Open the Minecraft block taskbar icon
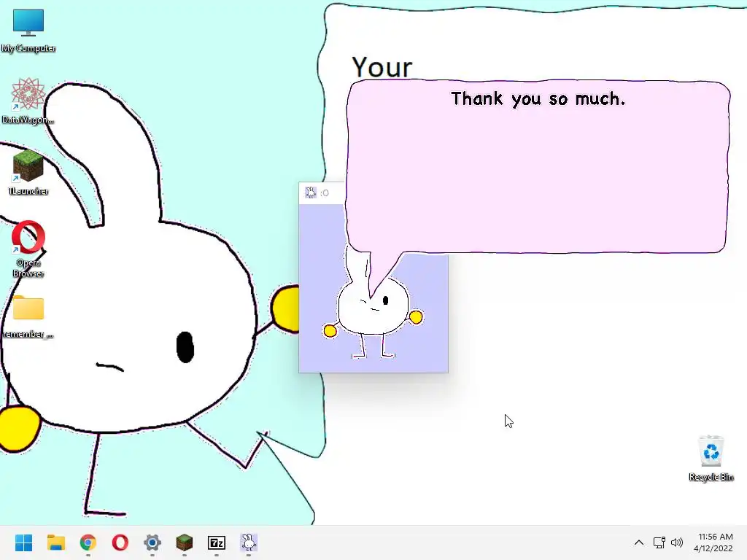Screen dimensions: 747x560 tap(185, 542)
